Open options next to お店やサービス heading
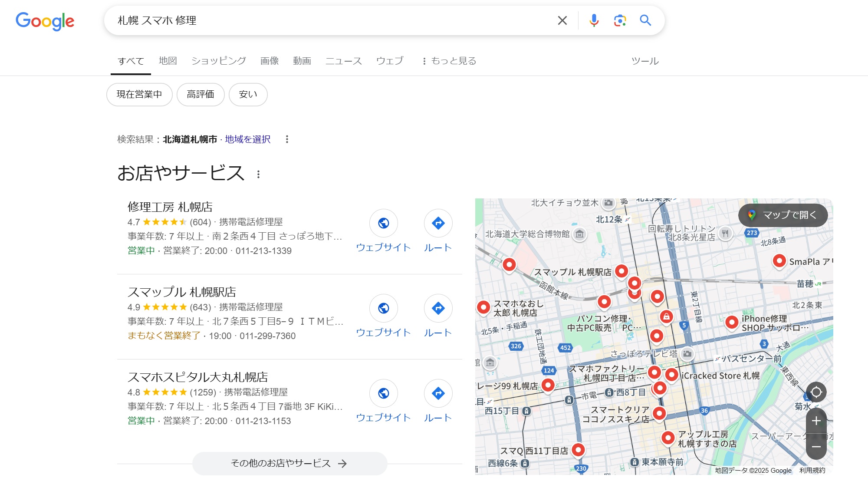 [258, 174]
